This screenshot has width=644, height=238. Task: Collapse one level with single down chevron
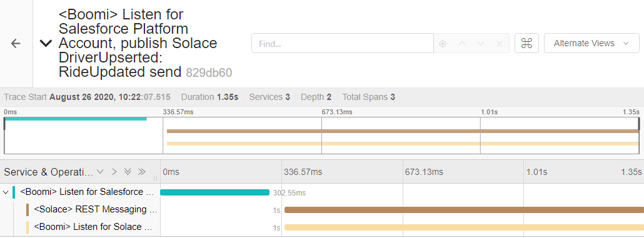(x=100, y=172)
